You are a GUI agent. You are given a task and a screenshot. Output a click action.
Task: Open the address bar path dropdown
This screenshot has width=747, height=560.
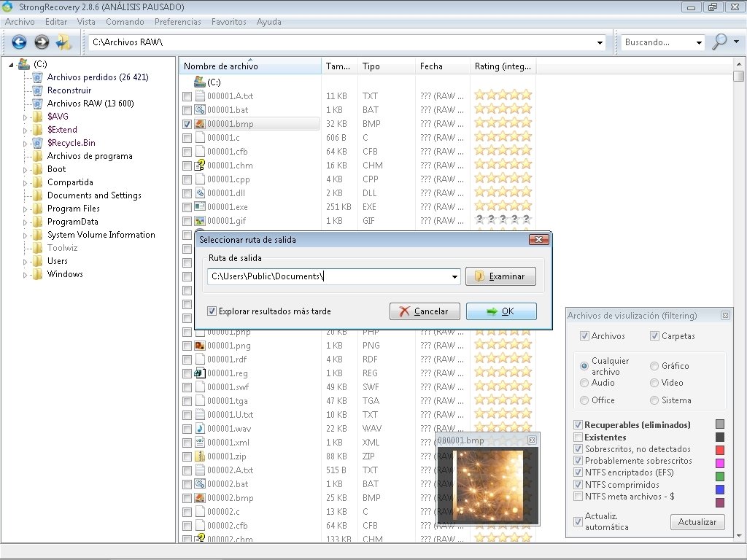[x=600, y=42]
